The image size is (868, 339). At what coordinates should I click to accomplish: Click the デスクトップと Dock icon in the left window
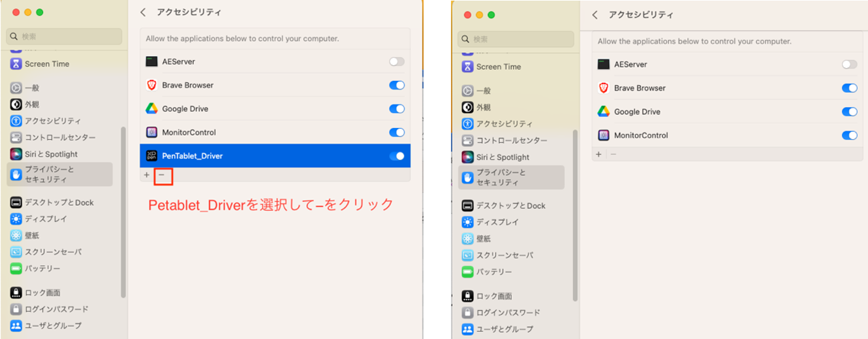pos(16,202)
